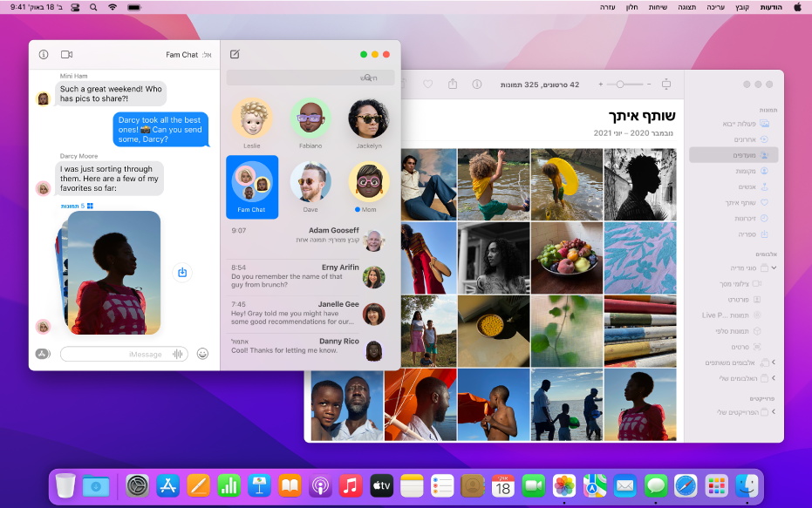
Task: Open photo info with the (i) toolbar icon
Action: pos(476,82)
